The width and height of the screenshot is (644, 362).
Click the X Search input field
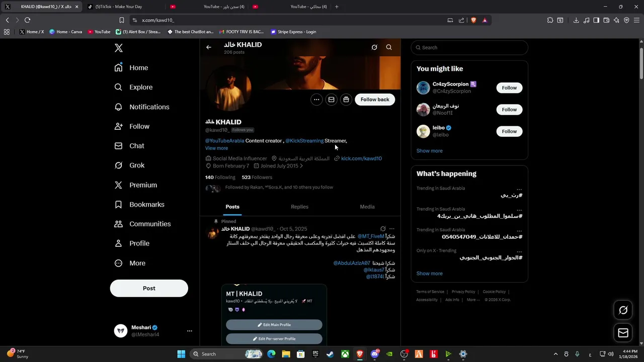[x=469, y=47]
